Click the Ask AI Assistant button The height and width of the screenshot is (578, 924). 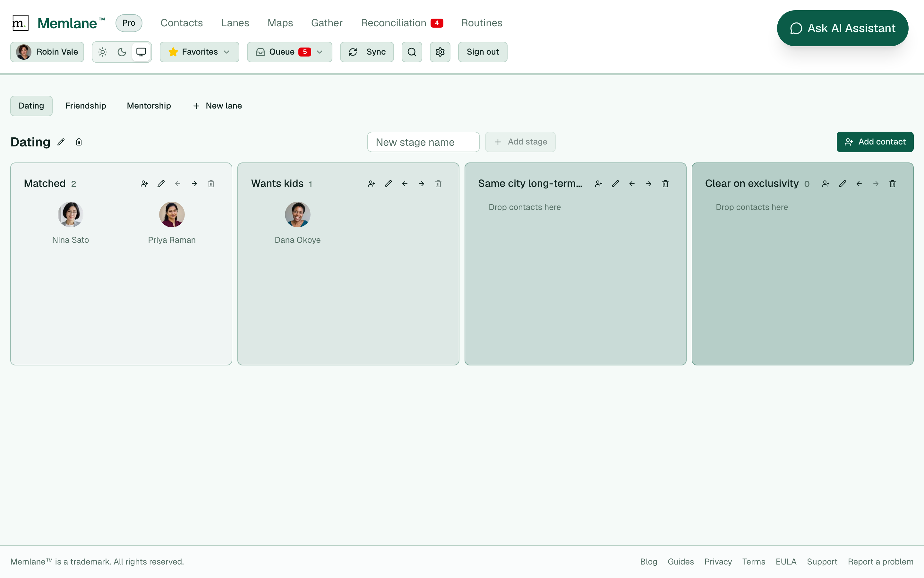point(842,28)
